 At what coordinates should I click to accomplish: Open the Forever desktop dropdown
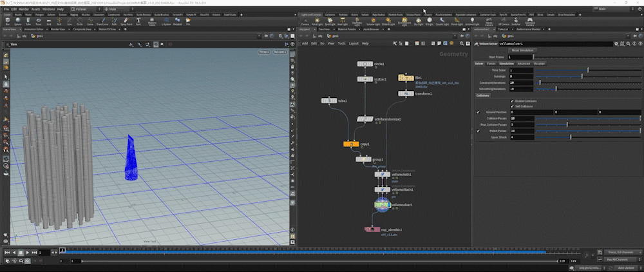pos(85,9)
